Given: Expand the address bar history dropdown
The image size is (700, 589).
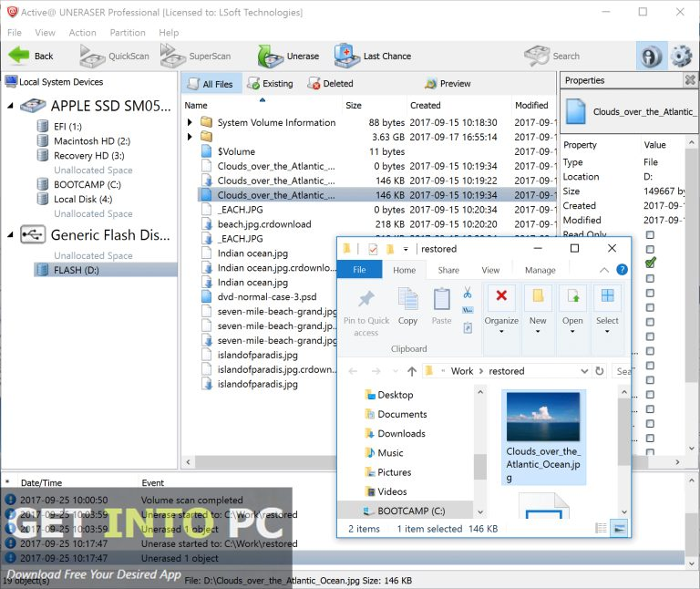Looking at the screenshot, I should [584, 371].
